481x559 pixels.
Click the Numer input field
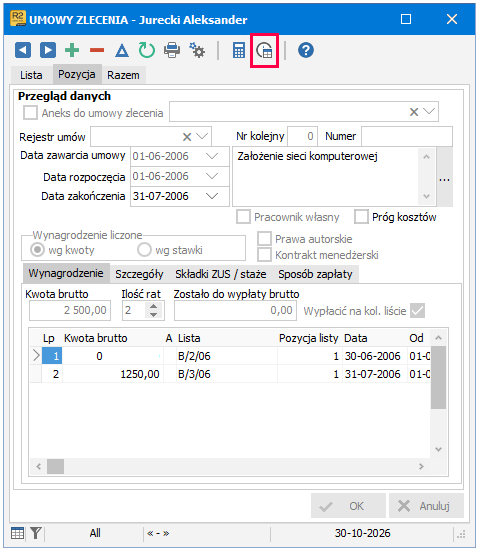[407, 136]
